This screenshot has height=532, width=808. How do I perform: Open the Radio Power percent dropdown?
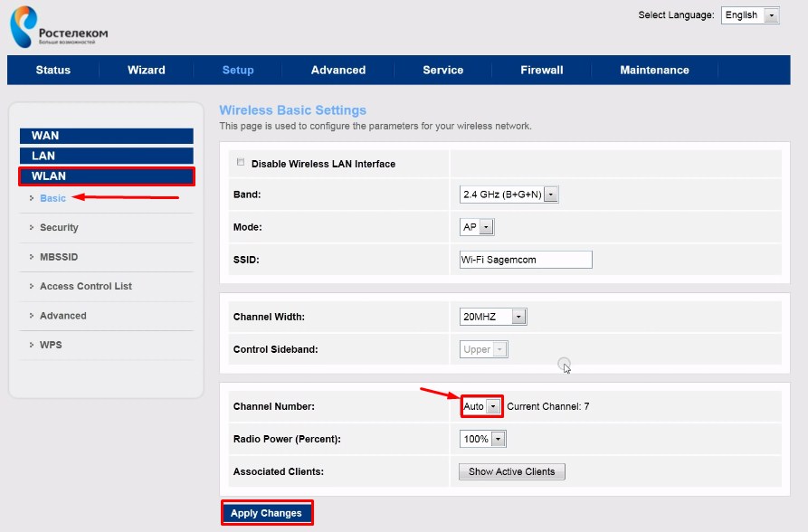(482, 439)
